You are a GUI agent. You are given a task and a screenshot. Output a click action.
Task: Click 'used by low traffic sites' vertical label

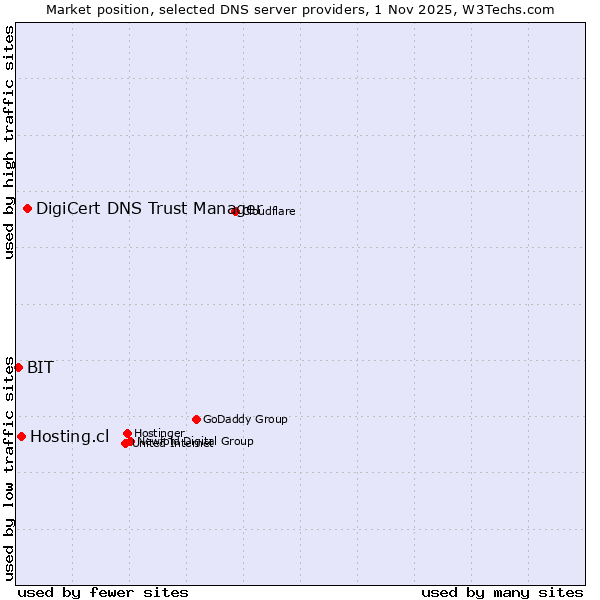coord(9,467)
